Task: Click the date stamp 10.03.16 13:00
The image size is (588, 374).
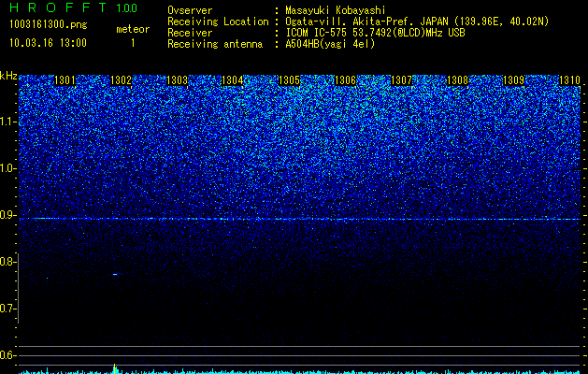Action: (x=48, y=43)
